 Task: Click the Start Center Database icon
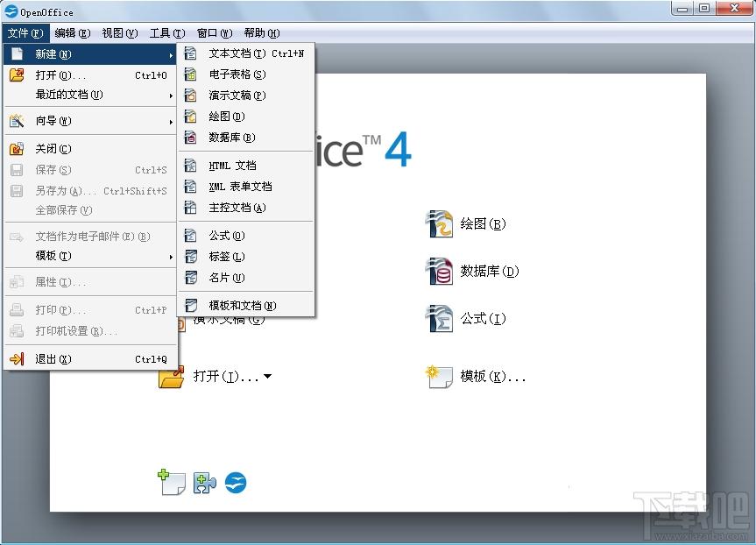tap(439, 271)
